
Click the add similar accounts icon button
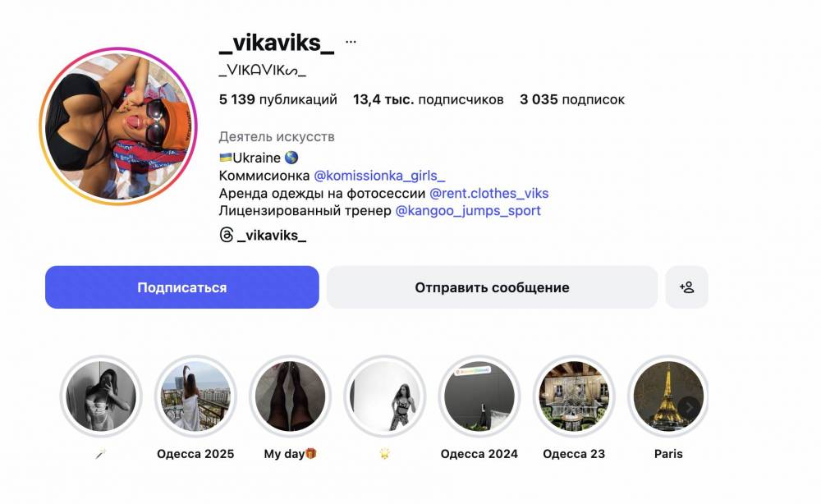pyautogui.click(x=686, y=287)
